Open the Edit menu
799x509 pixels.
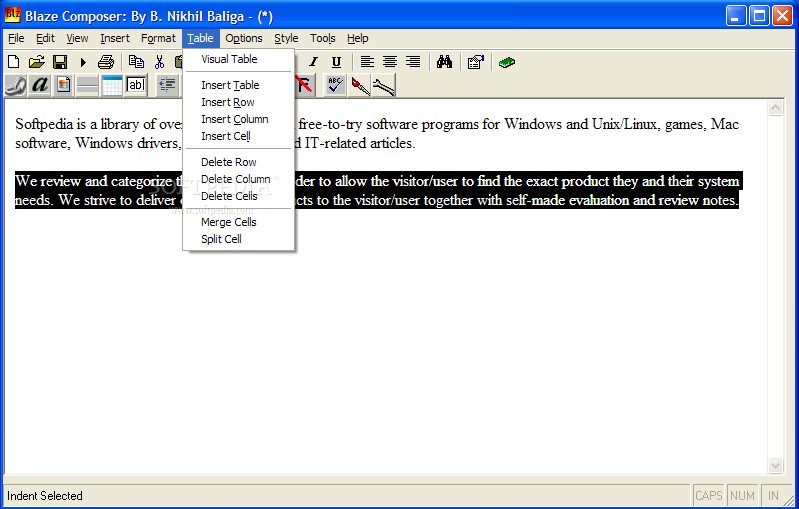coord(45,38)
